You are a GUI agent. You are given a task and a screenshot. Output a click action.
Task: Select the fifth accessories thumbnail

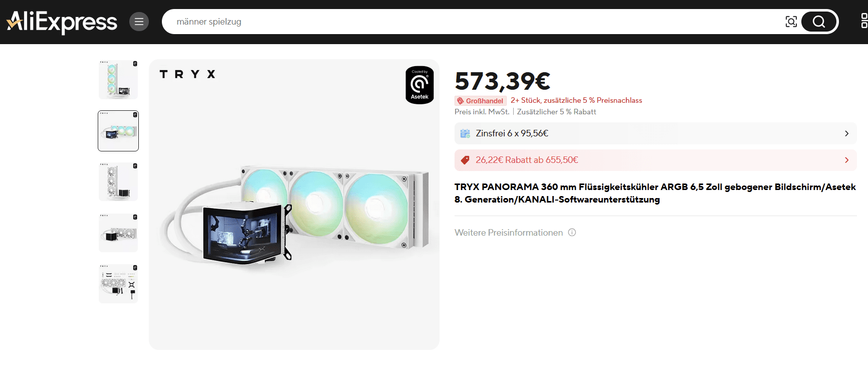tap(118, 283)
